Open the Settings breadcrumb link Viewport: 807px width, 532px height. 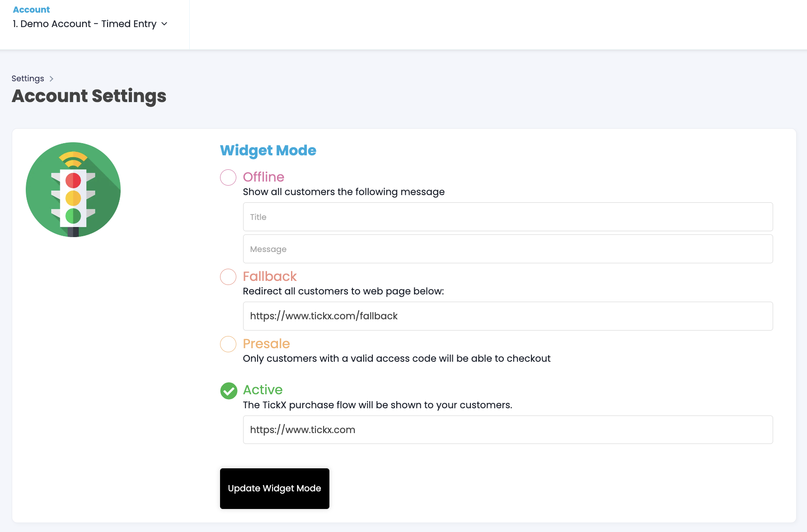click(x=28, y=78)
